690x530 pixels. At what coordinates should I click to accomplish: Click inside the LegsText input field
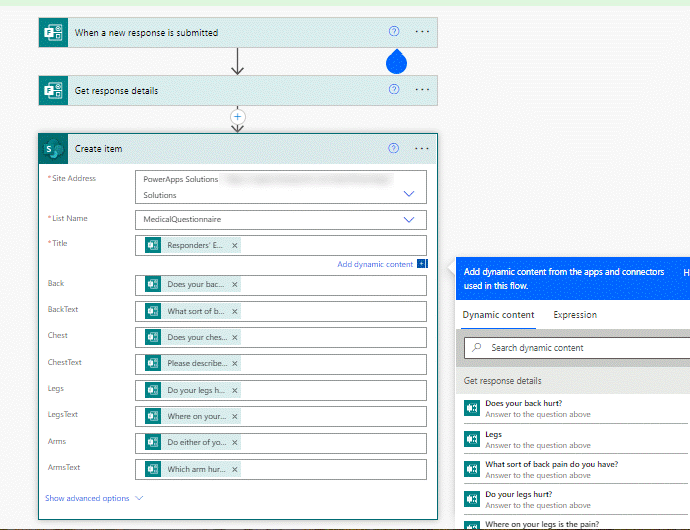tap(281, 416)
